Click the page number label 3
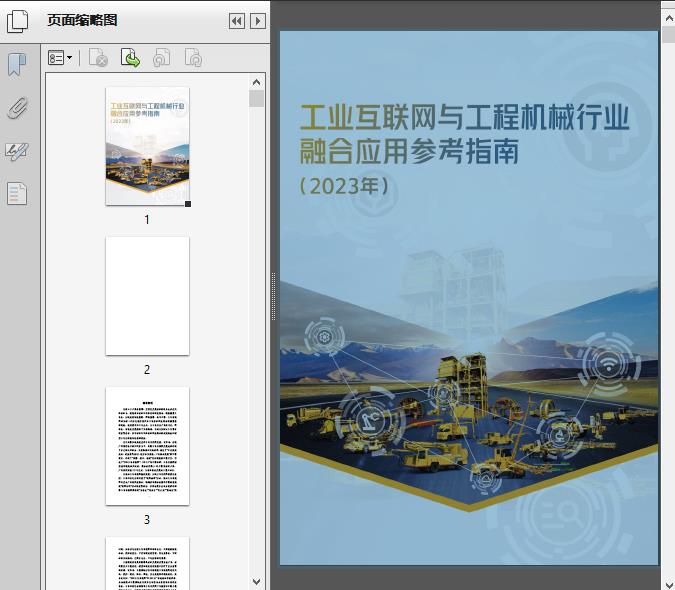Viewport: 675px width, 590px height. pos(147,519)
